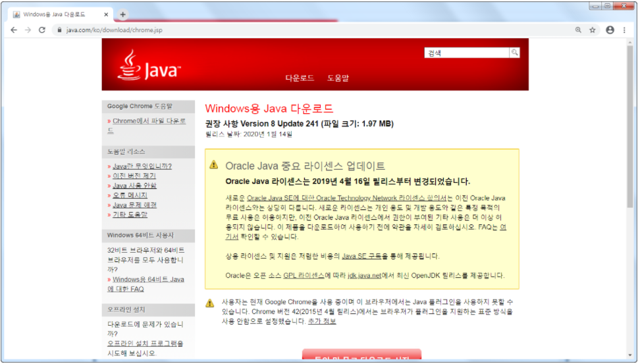Open the 다운로드 menu in the header
The image size is (638, 364).
pos(300,78)
